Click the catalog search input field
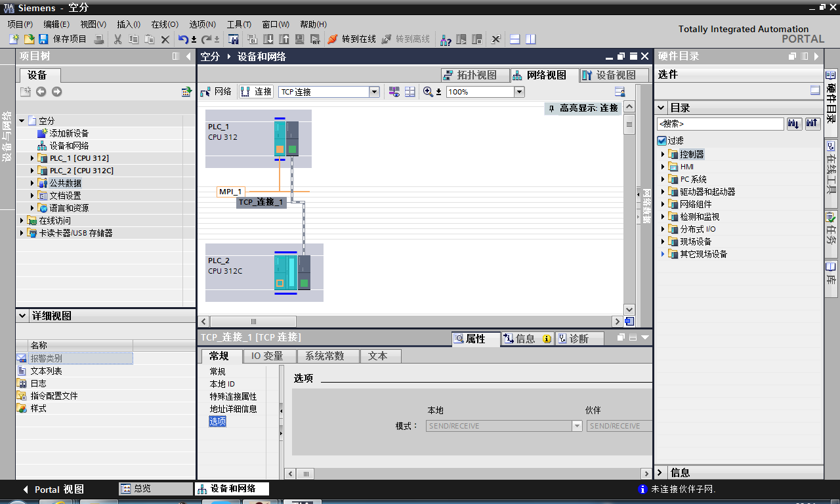840x504 pixels. tap(721, 123)
